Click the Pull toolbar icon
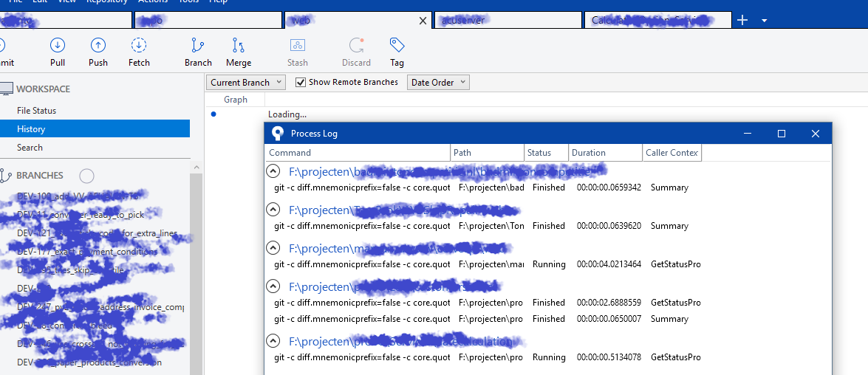 (58, 45)
